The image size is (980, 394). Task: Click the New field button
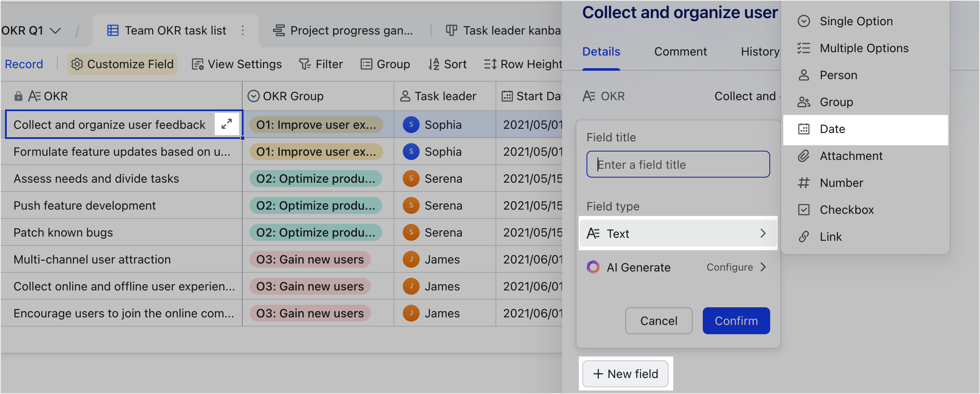click(x=625, y=373)
